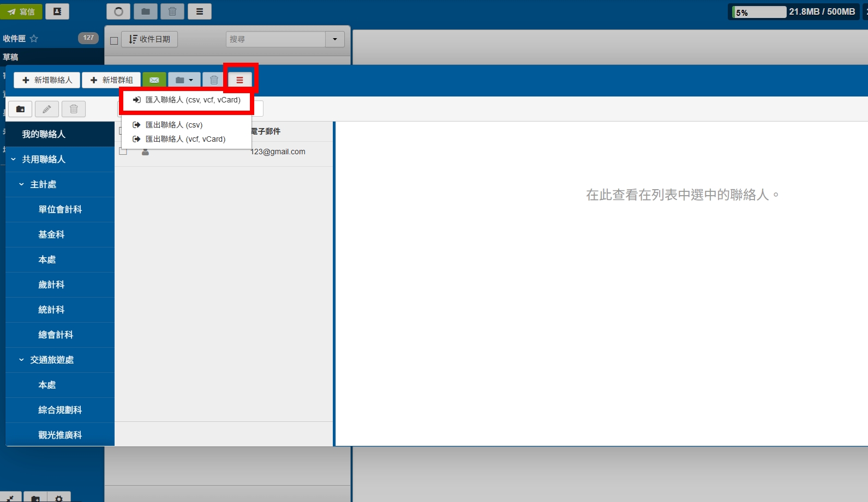Open the top mail toolbar hamburger menu

point(200,11)
